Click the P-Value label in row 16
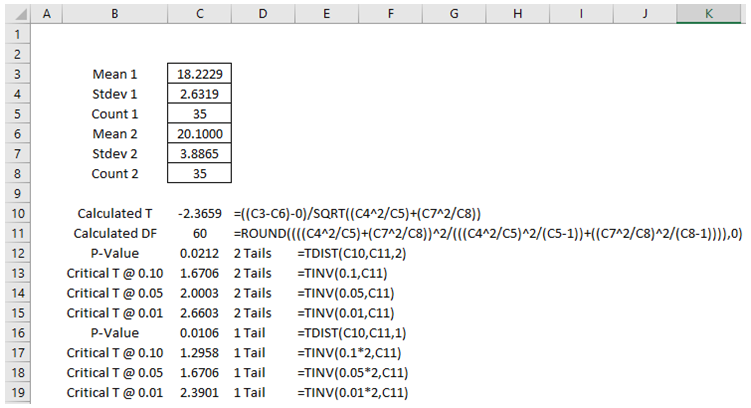 115,332
